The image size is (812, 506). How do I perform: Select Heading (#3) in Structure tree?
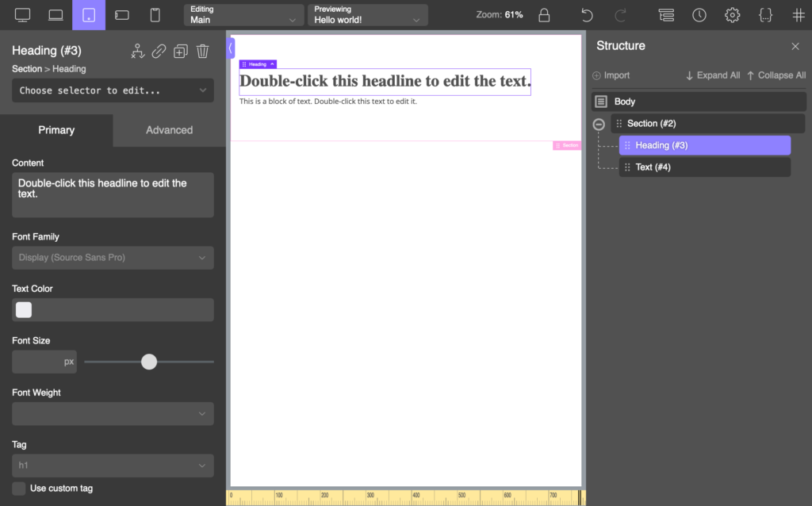tap(705, 145)
